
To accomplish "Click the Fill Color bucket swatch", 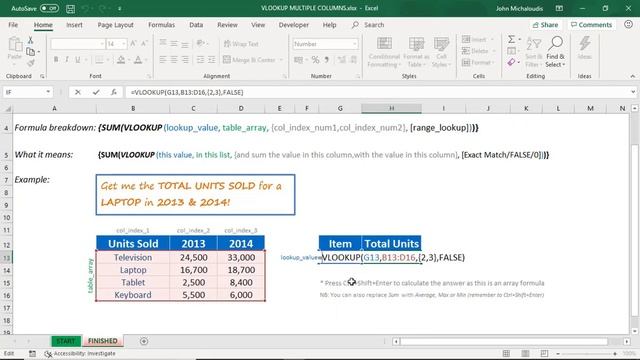I will tap(121, 60).
